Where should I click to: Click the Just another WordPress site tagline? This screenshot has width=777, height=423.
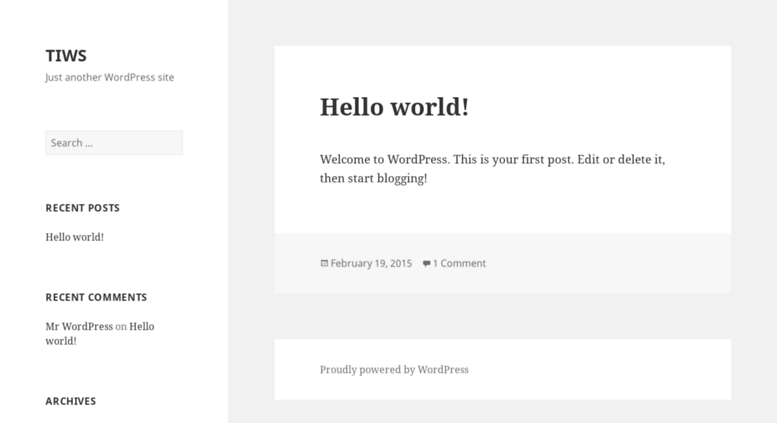110,77
